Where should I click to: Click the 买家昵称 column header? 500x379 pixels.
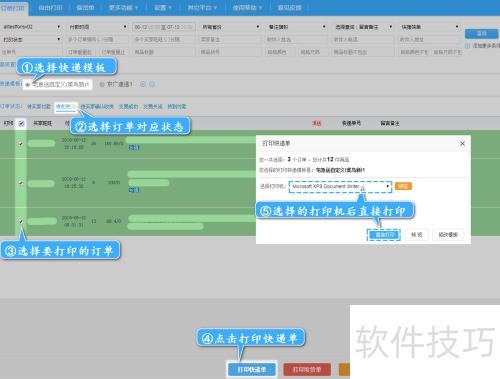pos(43,123)
